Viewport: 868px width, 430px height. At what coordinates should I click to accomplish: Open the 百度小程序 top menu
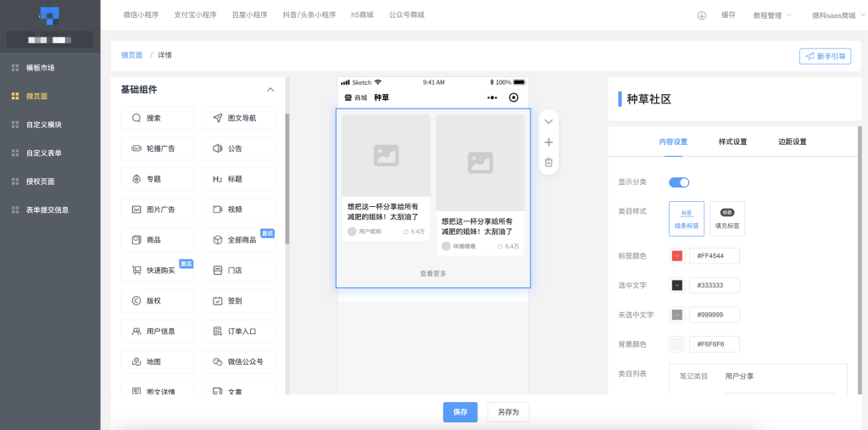pyautogui.click(x=250, y=15)
